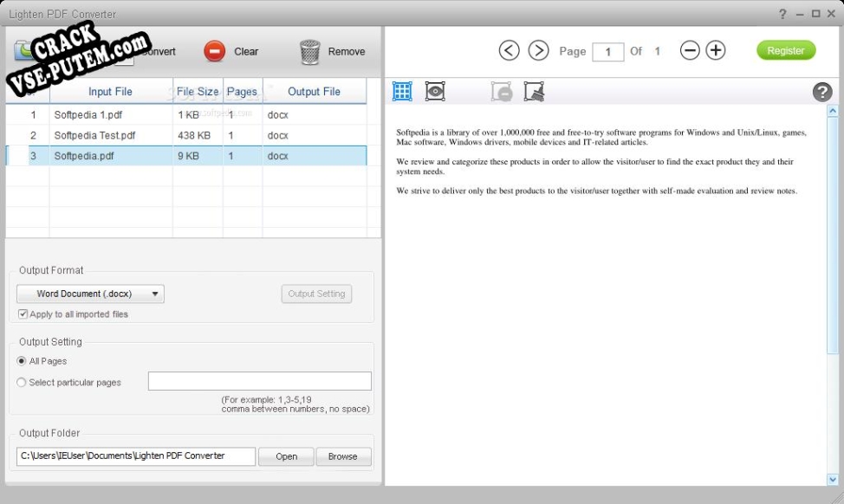Select the Softpedia 1.pdf row
Viewport: 844px width, 504px height.
click(186, 114)
